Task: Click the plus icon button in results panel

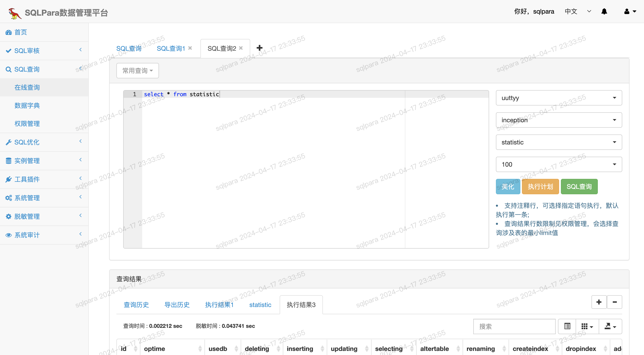Action: pyautogui.click(x=599, y=302)
